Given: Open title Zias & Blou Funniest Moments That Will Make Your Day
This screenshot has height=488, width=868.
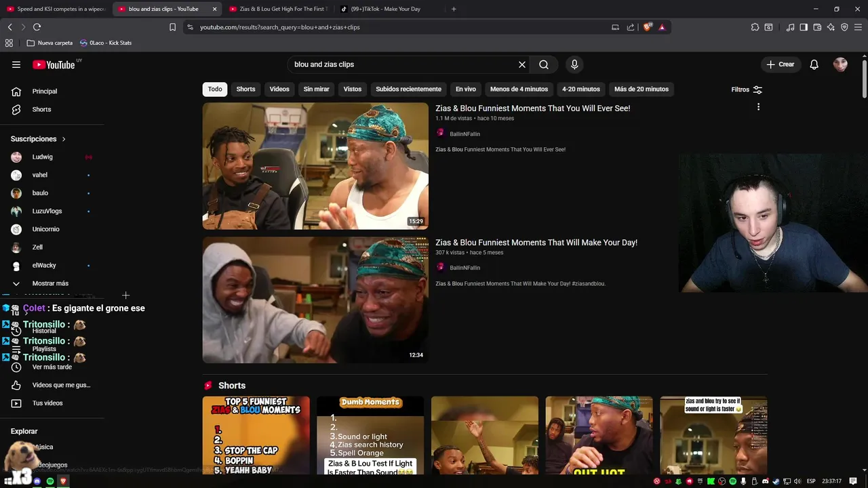Looking at the screenshot, I should [x=536, y=242].
